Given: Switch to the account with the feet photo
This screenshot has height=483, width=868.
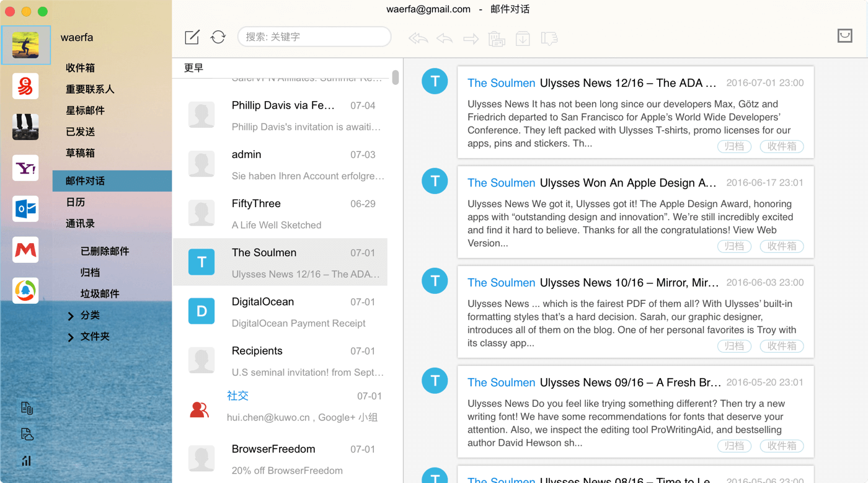Looking at the screenshot, I should (x=25, y=127).
